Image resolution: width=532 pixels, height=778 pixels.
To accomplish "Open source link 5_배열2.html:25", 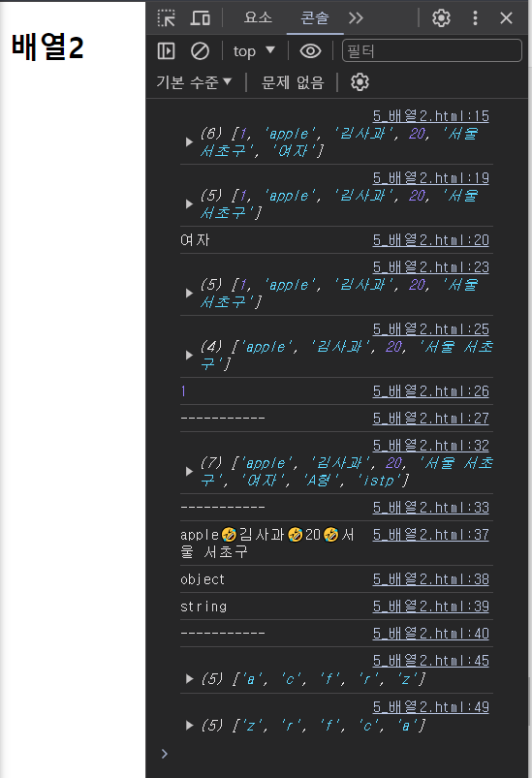I will click(x=431, y=329).
